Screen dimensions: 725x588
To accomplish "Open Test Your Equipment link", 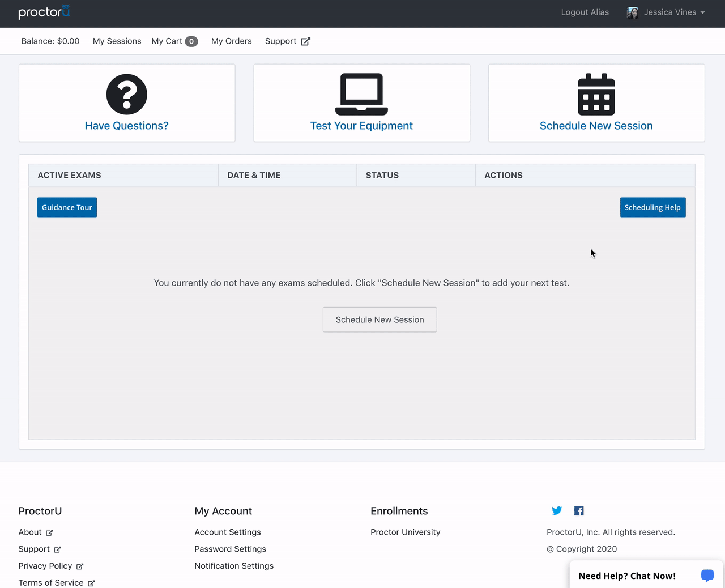I will (361, 126).
